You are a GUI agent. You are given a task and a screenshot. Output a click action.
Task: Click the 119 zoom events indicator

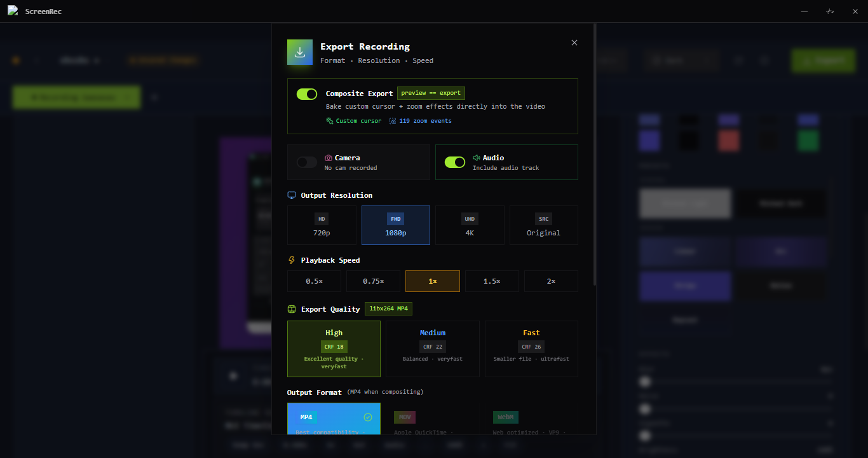coord(421,121)
